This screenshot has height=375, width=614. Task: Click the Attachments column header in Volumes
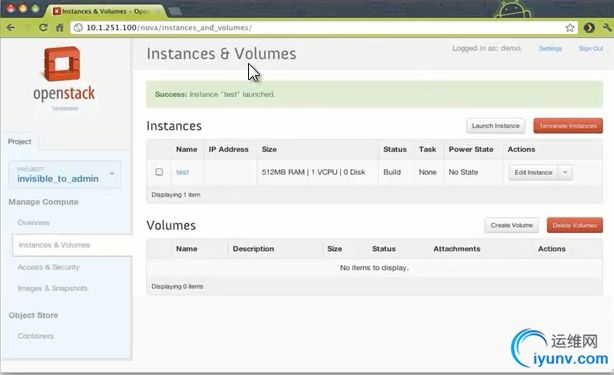tap(457, 249)
